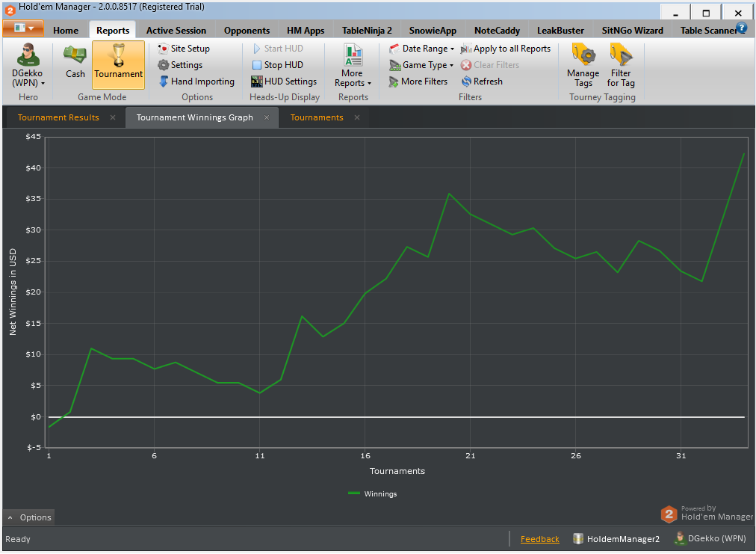Select Tournament game mode
756x554 pixels.
tap(118, 64)
